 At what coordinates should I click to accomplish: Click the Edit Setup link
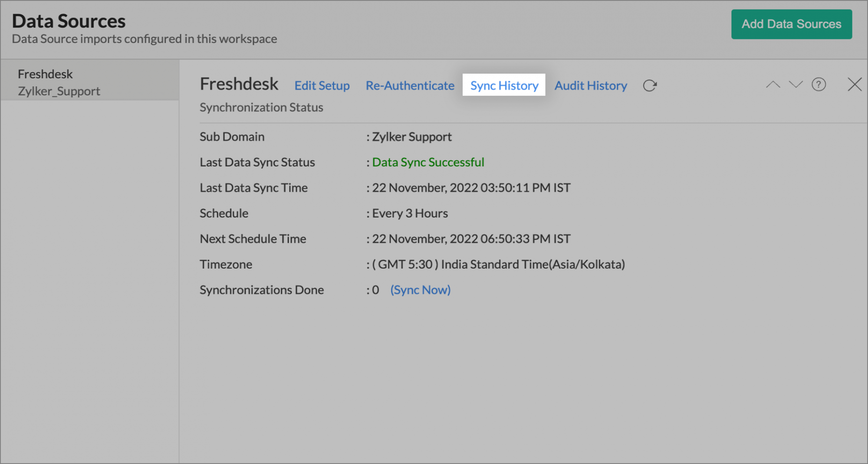pyautogui.click(x=322, y=85)
